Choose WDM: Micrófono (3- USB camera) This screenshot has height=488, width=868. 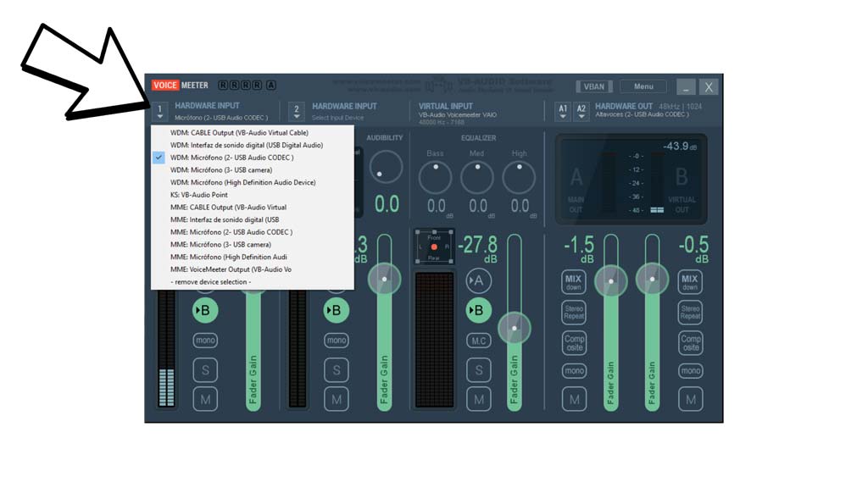click(253, 169)
